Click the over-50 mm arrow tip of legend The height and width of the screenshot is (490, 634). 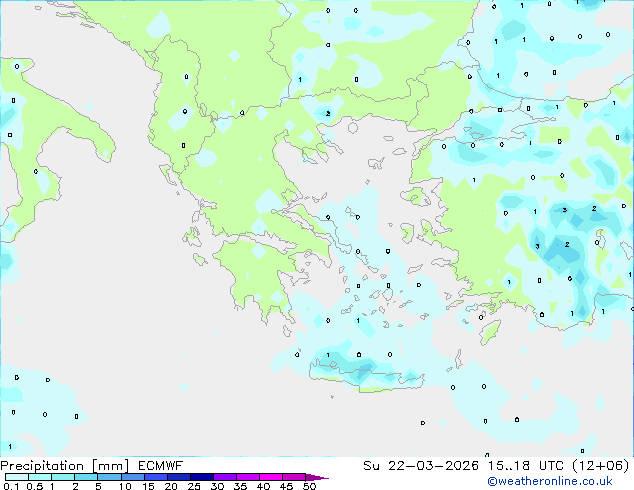(317, 477)
